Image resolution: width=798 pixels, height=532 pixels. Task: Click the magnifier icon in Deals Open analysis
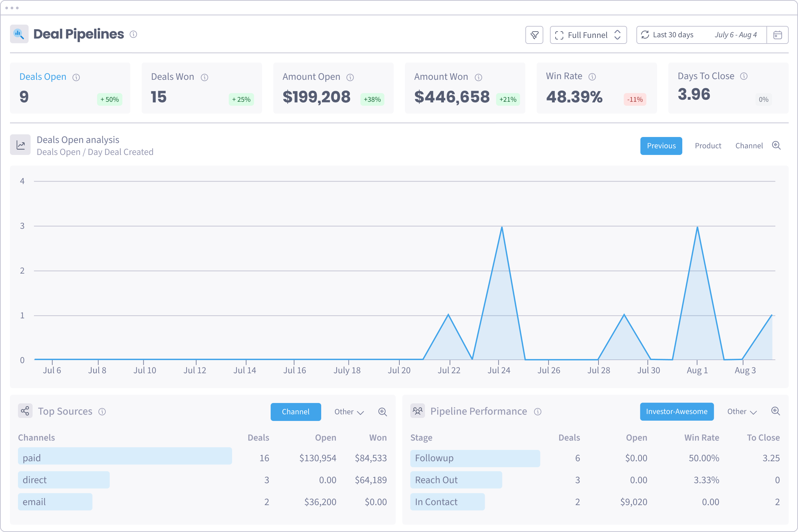(x=776, y=146)
